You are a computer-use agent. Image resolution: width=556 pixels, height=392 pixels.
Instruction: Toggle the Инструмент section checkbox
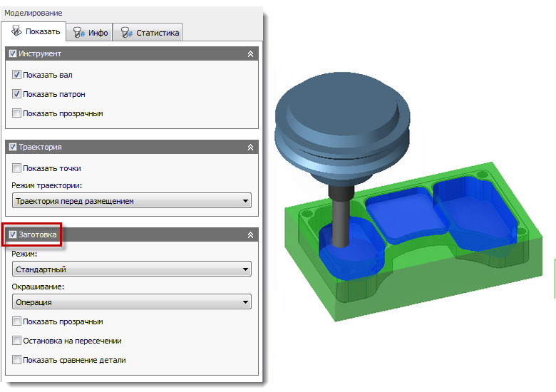(x=13, y=53)
